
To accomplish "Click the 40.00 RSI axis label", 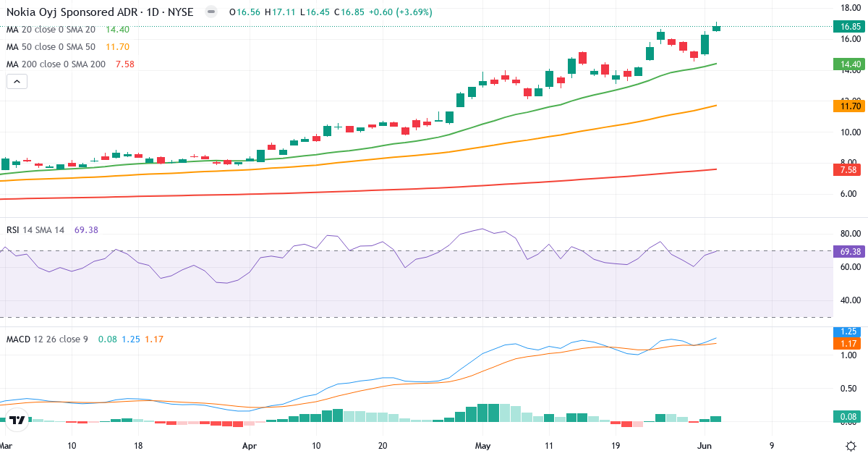I will point(849,300).
